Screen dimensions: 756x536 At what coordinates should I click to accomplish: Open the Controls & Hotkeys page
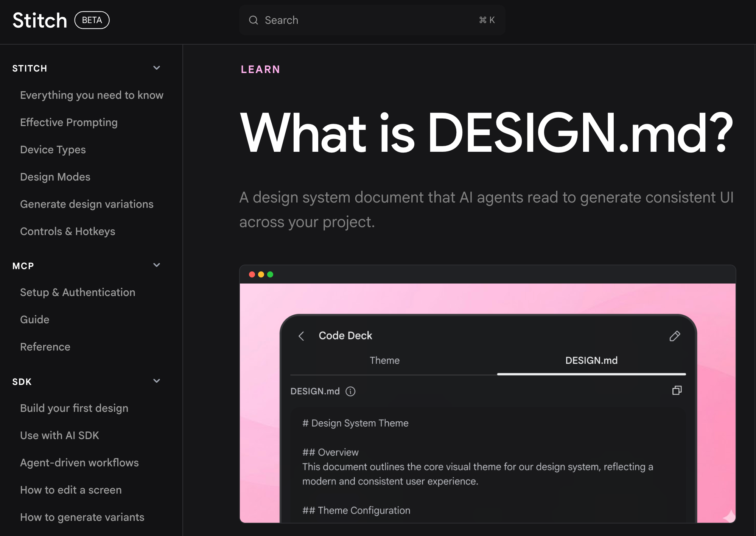point(68,231)
